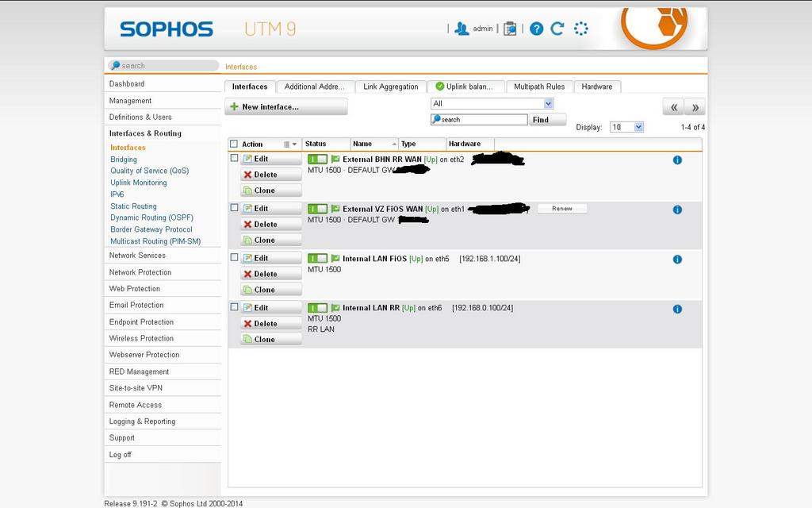
Task: Delete the Internal LAN RR interface
Action: coord(271,324)
